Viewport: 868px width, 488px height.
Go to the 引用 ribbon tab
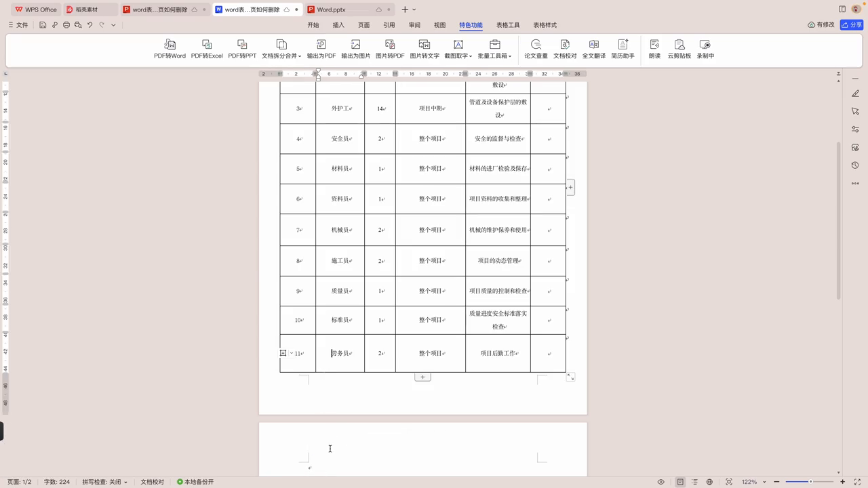[x=389, y=25]
